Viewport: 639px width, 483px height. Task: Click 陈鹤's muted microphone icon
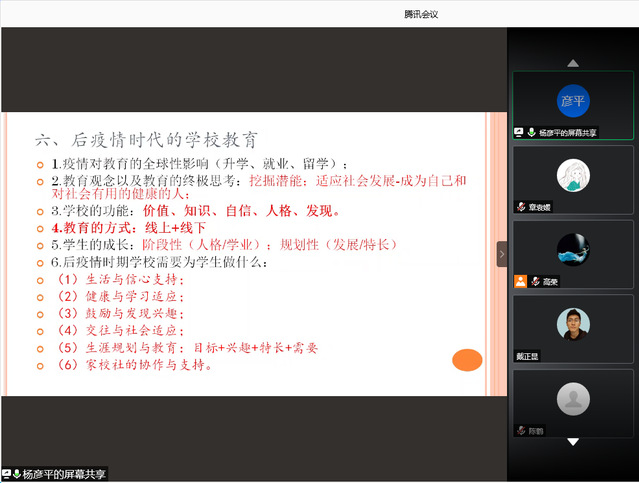pyautogui.click(x=521, y=430)
